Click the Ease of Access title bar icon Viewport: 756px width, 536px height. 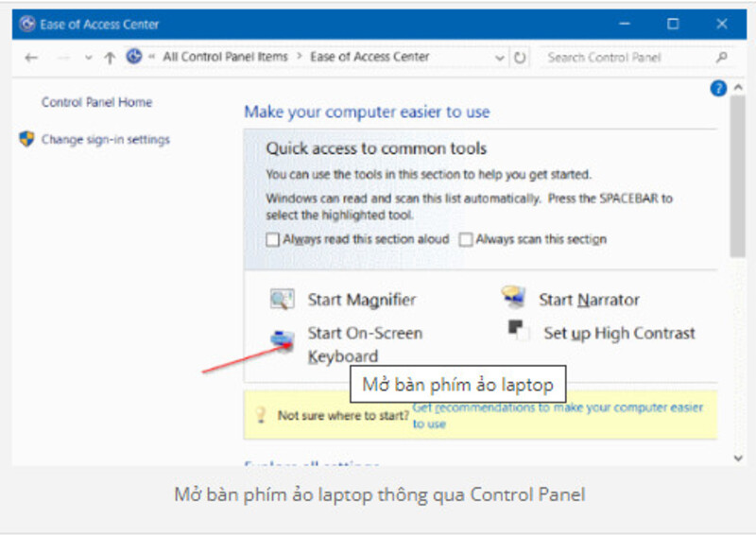coord(27,24)
